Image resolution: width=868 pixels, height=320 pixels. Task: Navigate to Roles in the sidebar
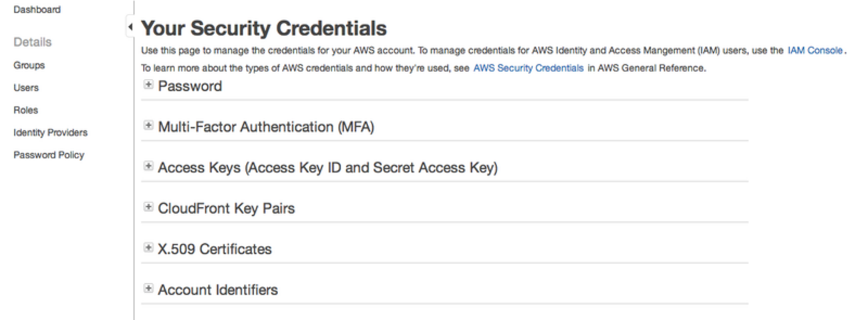coord(26,110)
